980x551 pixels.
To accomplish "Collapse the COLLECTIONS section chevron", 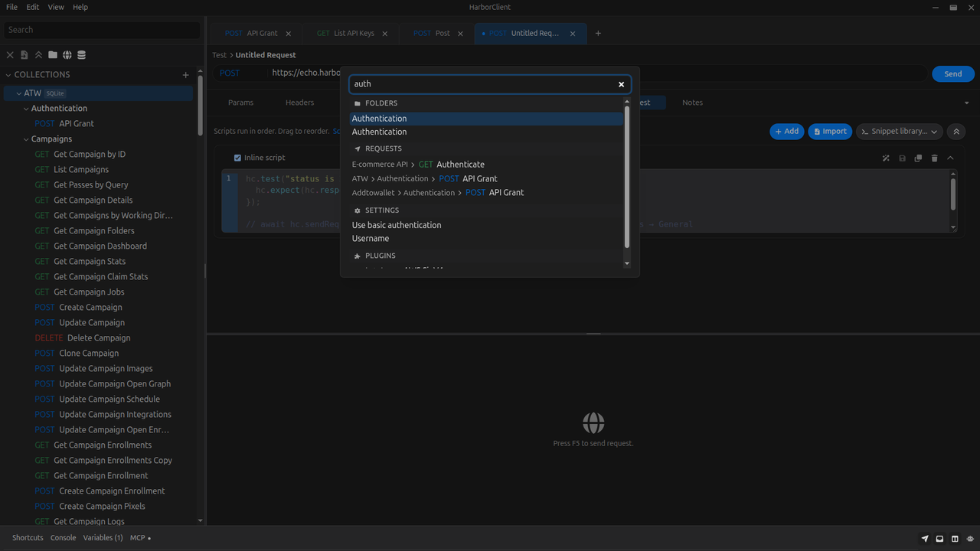I will click(x=8, y=75).
